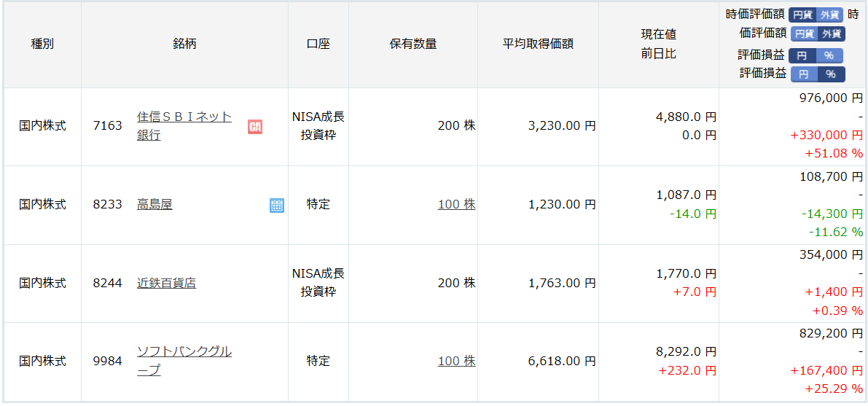Click the red CA icon beside 住信SBIネット銀行

(254, 127)
